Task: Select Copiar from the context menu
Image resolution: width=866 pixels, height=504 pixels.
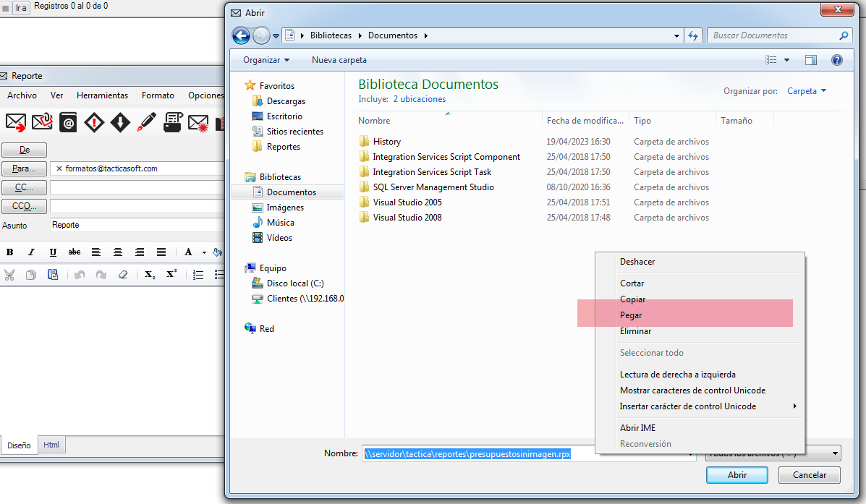Action: 699,299
